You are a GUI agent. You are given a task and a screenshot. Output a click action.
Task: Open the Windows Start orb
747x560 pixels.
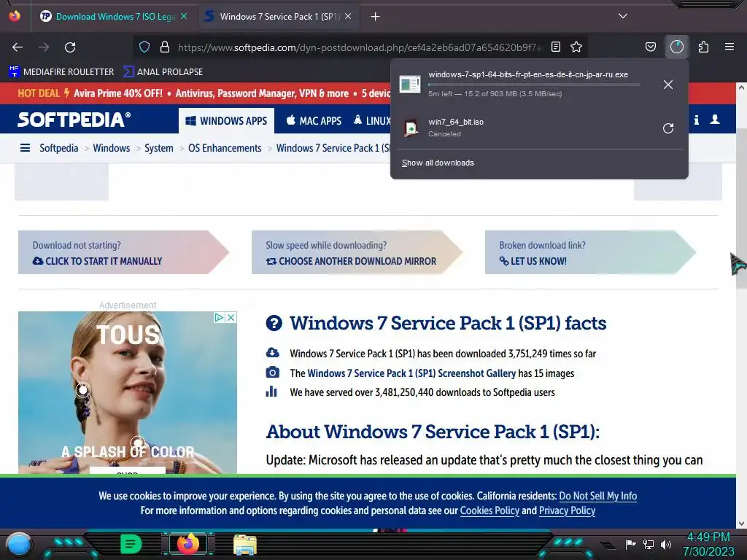coord(19,544)
